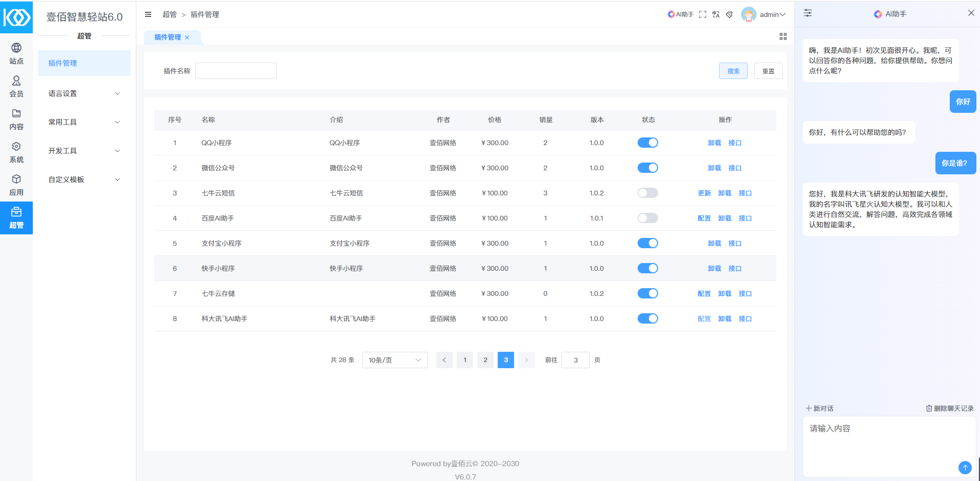The width and height of the screenshot is (980, 481).
Task: Click the 搜索 search button
Action: click(x=733, y=71)
